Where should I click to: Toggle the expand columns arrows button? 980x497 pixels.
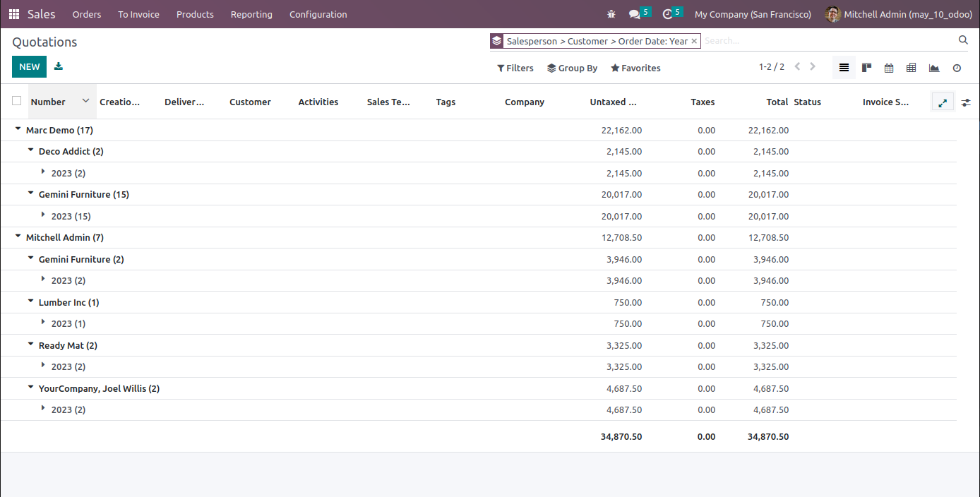coord(943,102)
